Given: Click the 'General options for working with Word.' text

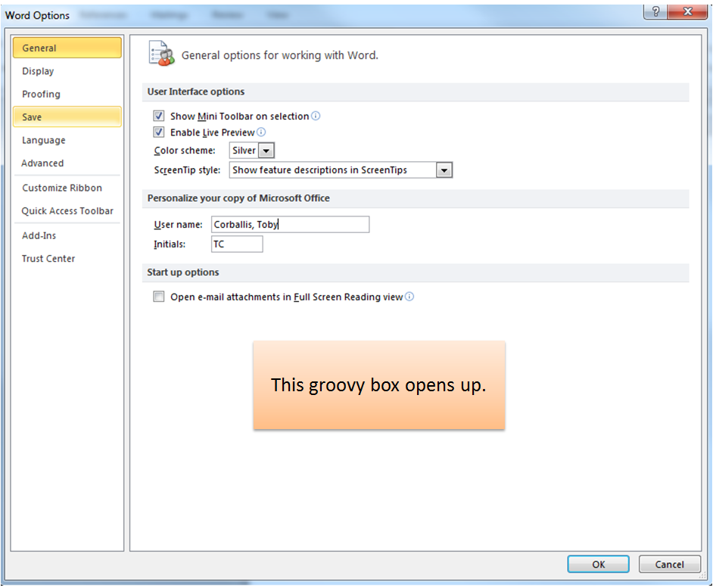Looking at the screenshot, I should 280,55.
